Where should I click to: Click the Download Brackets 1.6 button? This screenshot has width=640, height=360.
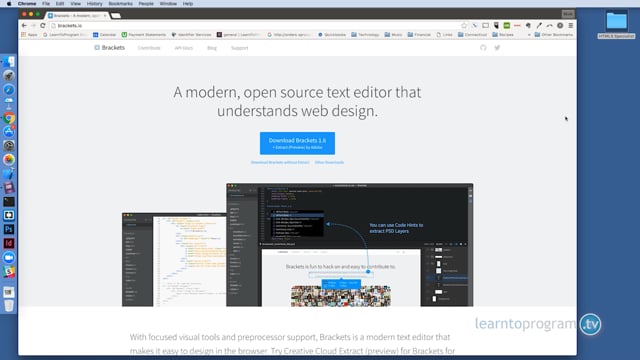297,143
